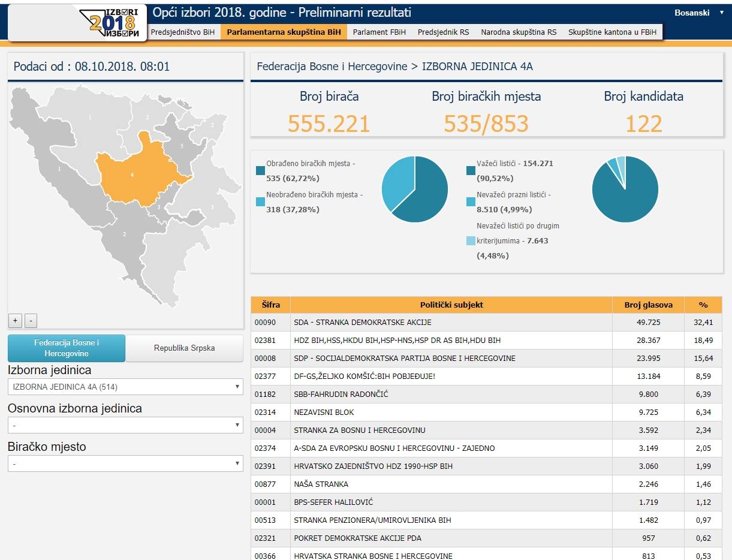This screenshot has height=560, width=732.
Task: Open Skupštine kantona u FBiH tab
Action: (x=611, y=32)
